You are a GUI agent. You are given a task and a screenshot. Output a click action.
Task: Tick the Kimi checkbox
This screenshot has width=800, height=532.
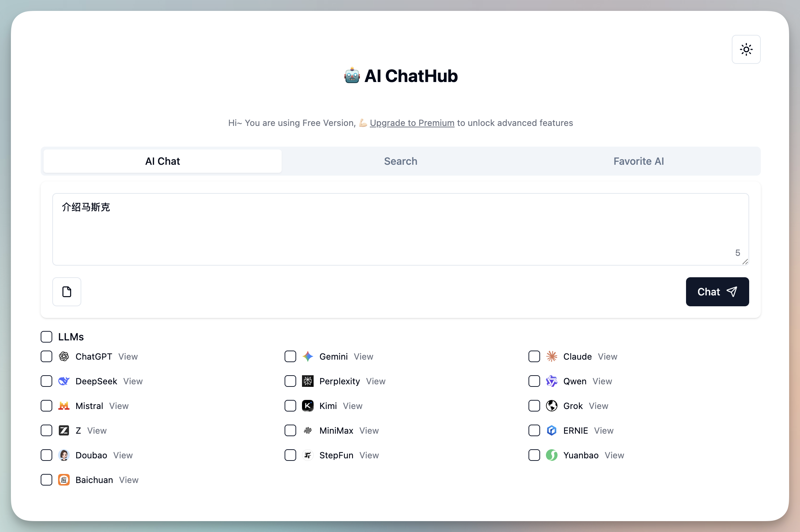click(290, 406)
